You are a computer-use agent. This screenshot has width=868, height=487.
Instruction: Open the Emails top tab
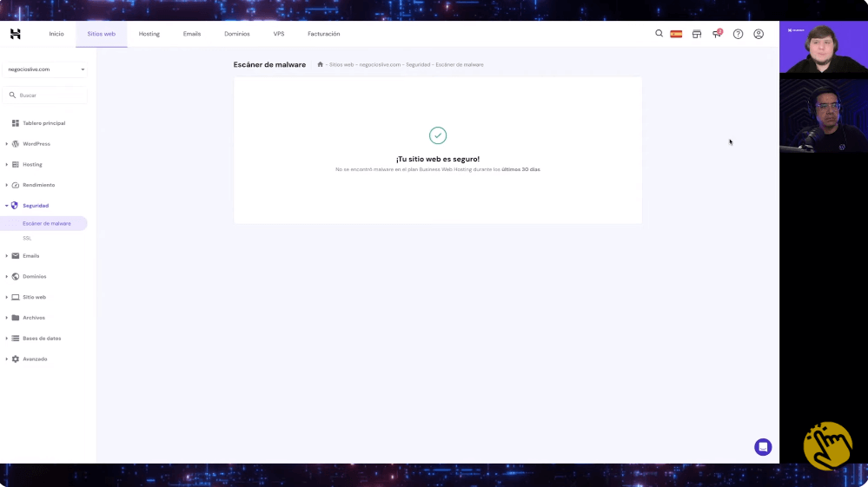[192, 34]
